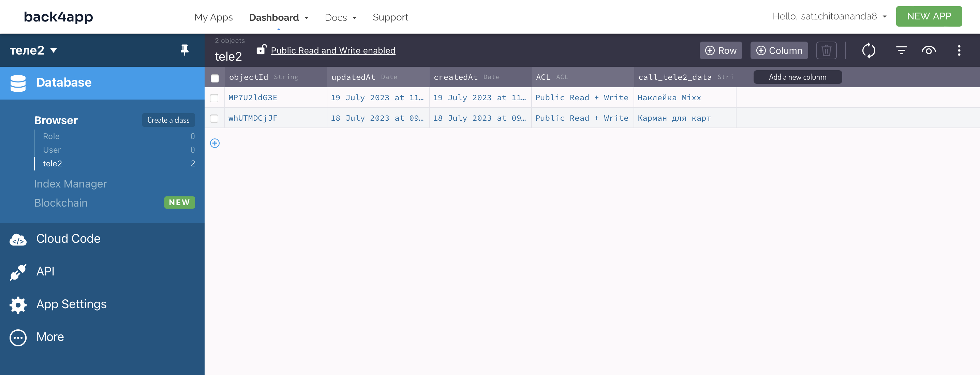
Task: Click the pin sidebar icon
Action: pos(184,50)
